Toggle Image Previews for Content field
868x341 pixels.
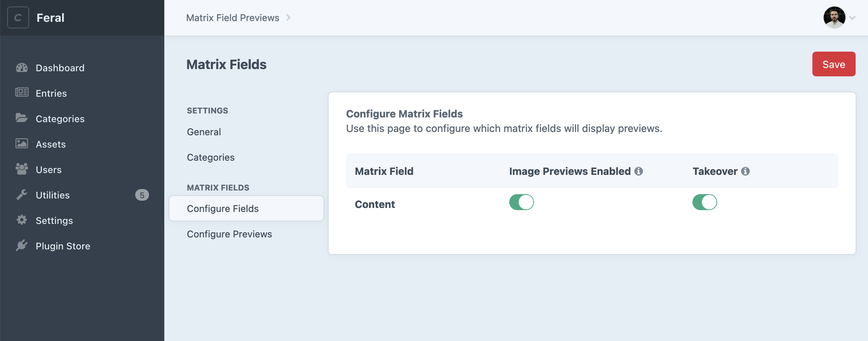point(522,202)
